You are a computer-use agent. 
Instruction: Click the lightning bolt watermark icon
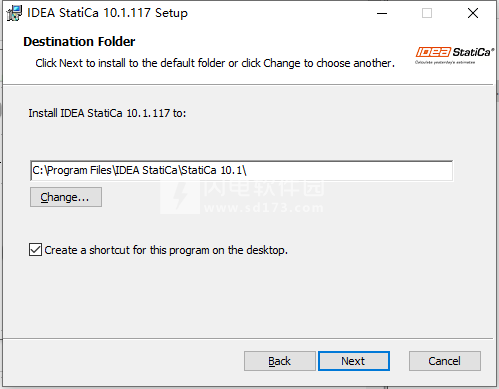[x=180, y=198]
